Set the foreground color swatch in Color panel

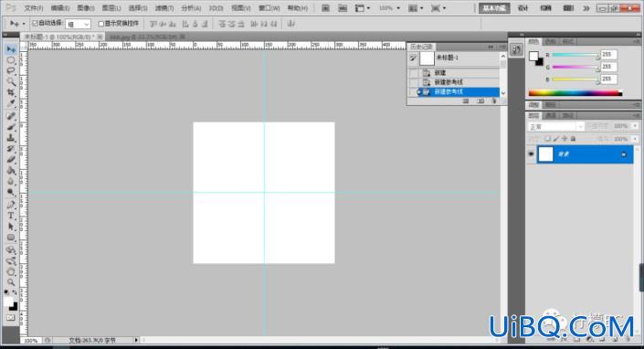533,56
